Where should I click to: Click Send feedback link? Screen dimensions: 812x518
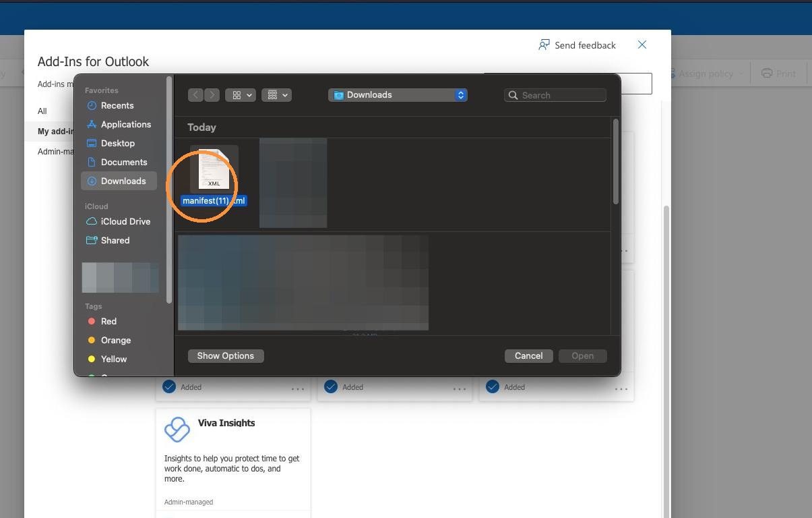(x=577, y=45)
